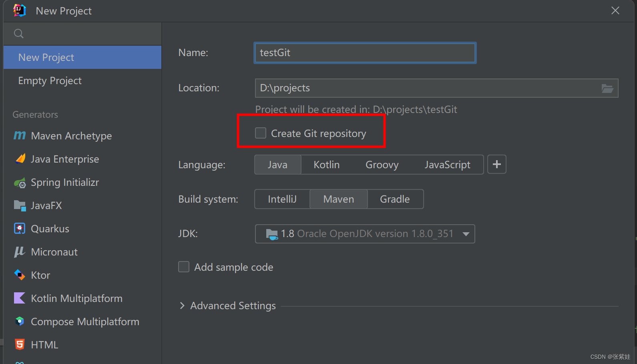Open Java Enterprise generator
637x364 pixels.
(82, 159)
